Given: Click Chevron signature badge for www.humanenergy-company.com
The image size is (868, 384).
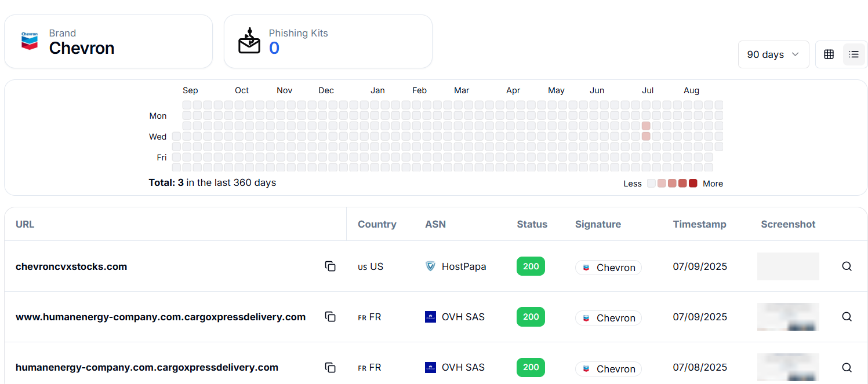Looking at the screenshot, I should tap(608, 318).
